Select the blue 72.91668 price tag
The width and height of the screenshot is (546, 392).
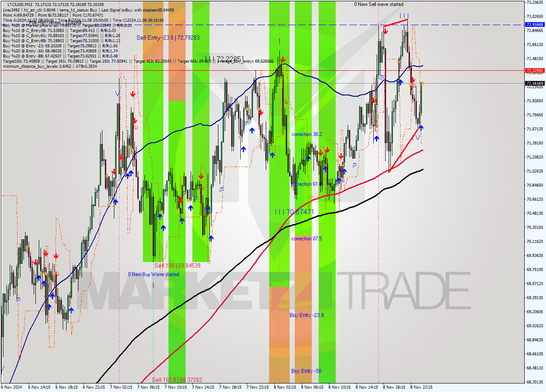(x=534, y=25)
